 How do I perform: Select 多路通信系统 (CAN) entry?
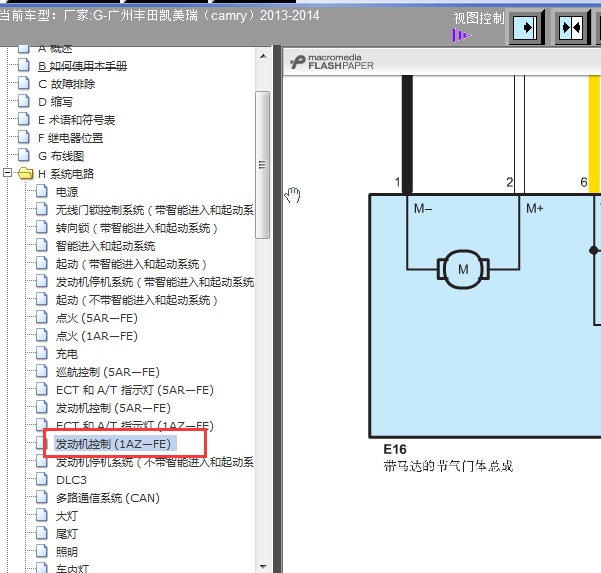coord(108,498)
